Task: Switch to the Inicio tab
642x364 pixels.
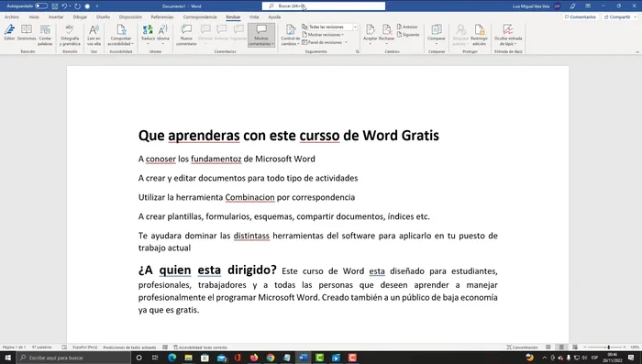Action: [x=34, y=17]
